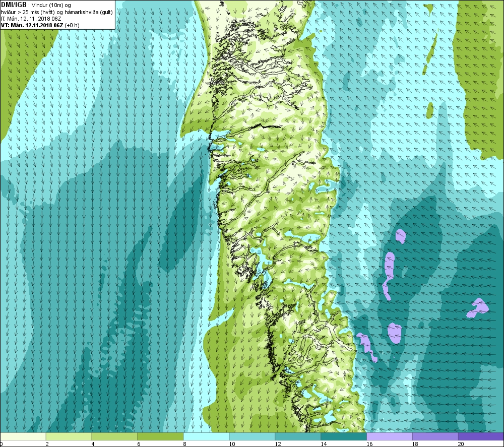
Task: Click the pale yellow 0–2 m/s legend swatch
Action: click(23, 436)
